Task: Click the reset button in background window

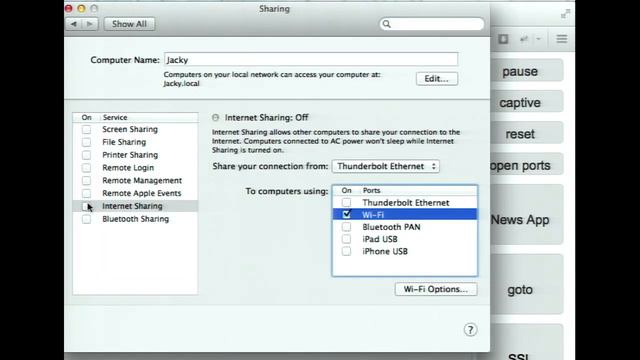Action: pyautogui.click(x=527, y=134)
